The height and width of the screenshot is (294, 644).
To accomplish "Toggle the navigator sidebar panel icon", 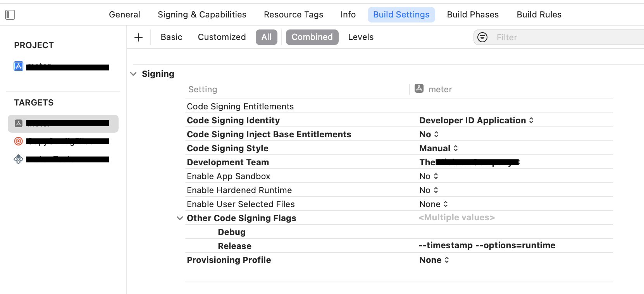I will click(x=10, y=15).
